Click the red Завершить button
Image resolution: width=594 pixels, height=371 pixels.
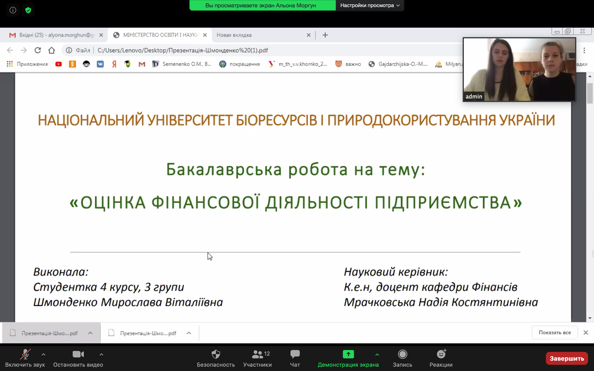click(567, 358)
